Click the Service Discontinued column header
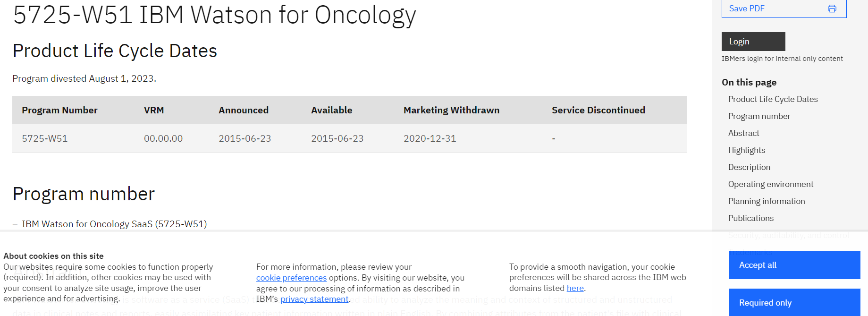This screenshot has height=316, width=868. (598, 110)
